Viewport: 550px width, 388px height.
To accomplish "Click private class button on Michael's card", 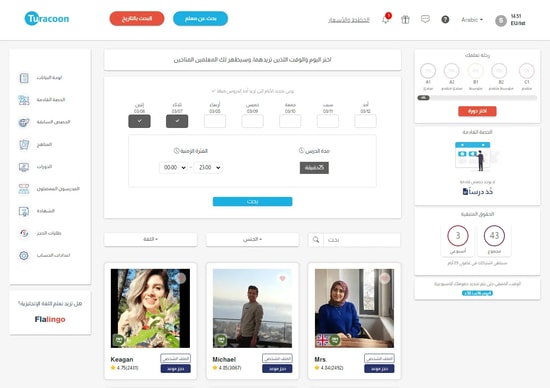I will [x=277, y=358].
